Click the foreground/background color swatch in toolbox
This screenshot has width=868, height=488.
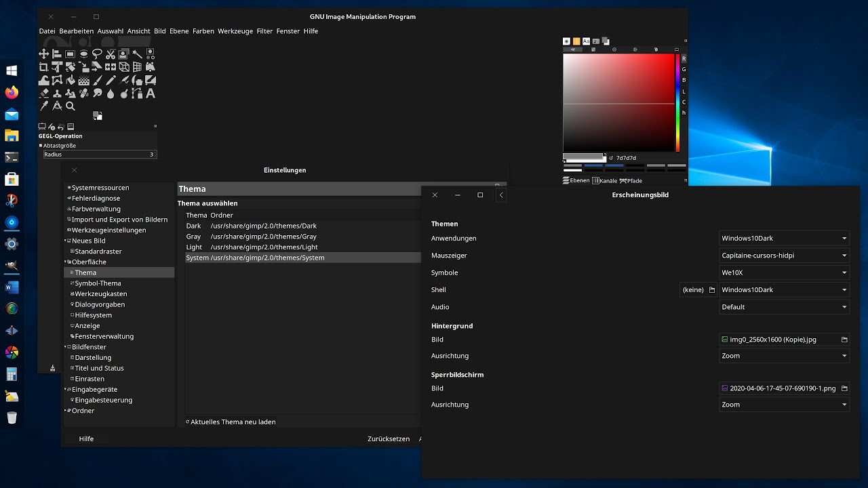[98, 115]
